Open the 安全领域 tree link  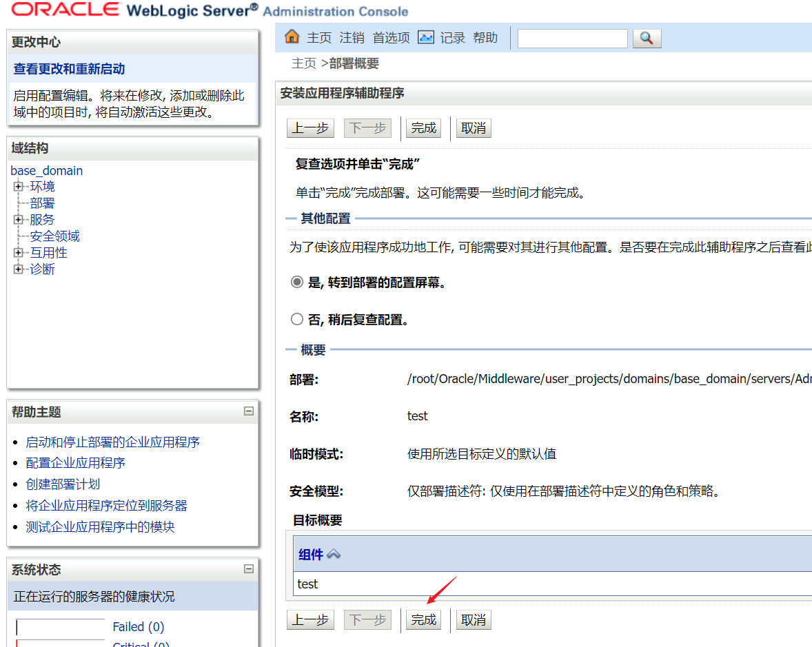click(54, 236)
